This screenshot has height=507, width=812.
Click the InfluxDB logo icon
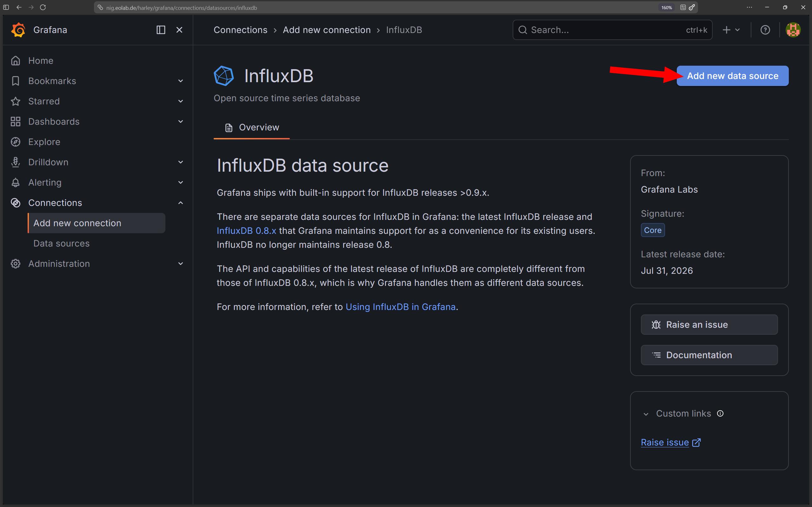(x=224, y=76)
